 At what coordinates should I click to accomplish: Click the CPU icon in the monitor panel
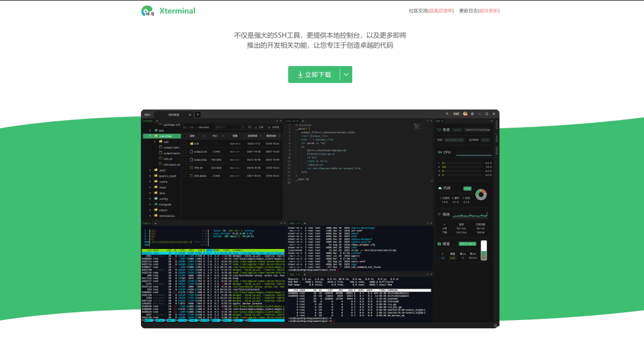pyautogui.click(x=440, y=152)
